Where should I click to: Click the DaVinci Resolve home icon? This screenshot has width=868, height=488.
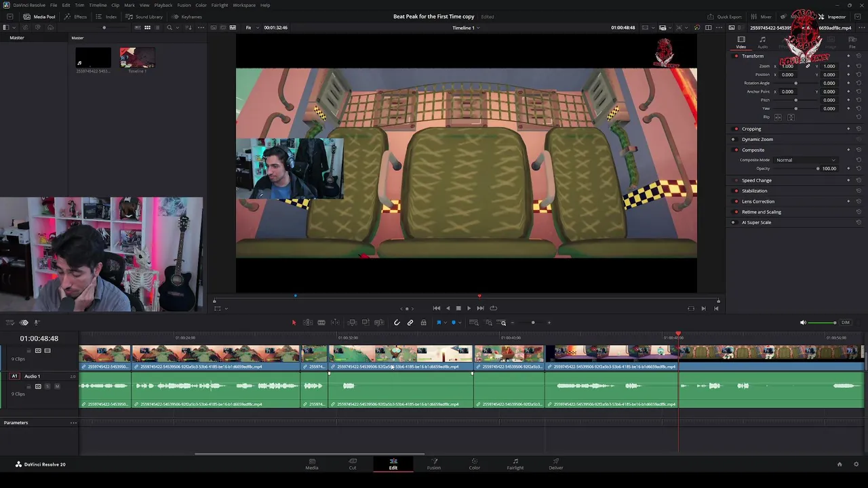pyautogui.click(x=840, y=464)
